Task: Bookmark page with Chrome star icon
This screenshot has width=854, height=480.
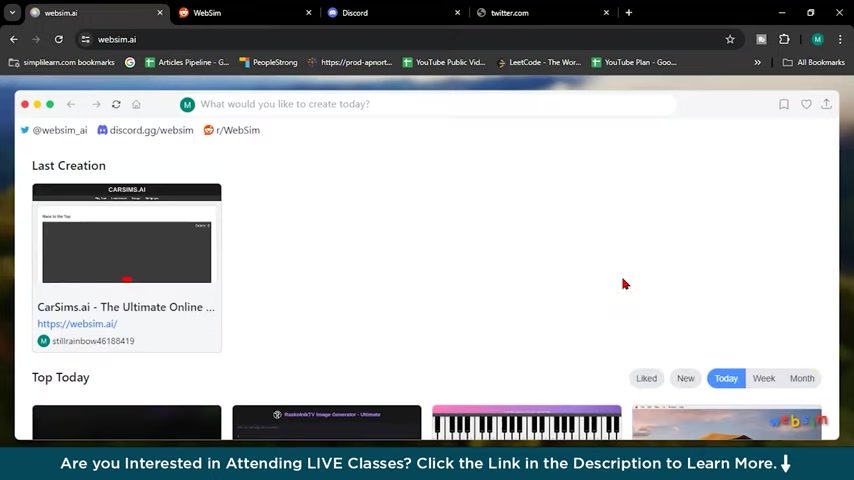Action: pos(730,39)
